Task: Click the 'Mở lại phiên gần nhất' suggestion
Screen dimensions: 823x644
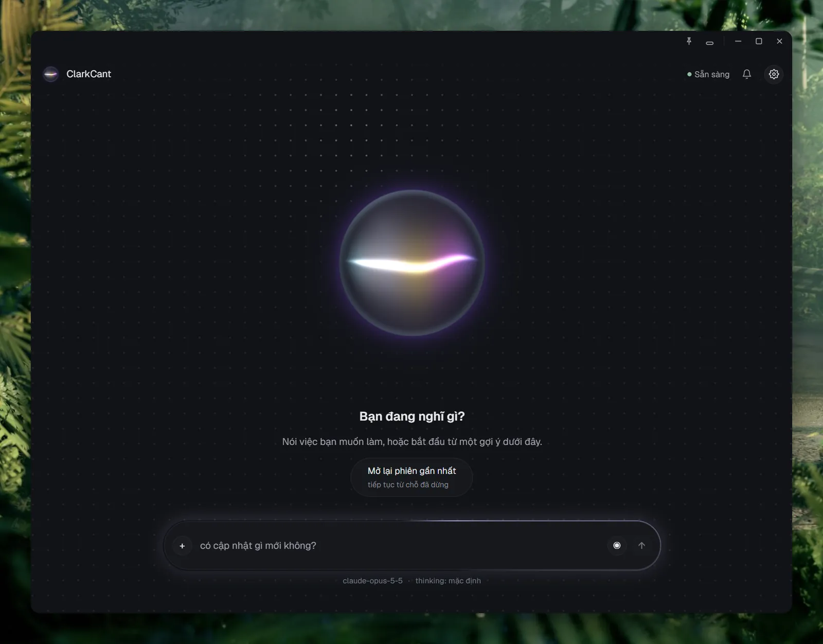Action: coord(411,477)
